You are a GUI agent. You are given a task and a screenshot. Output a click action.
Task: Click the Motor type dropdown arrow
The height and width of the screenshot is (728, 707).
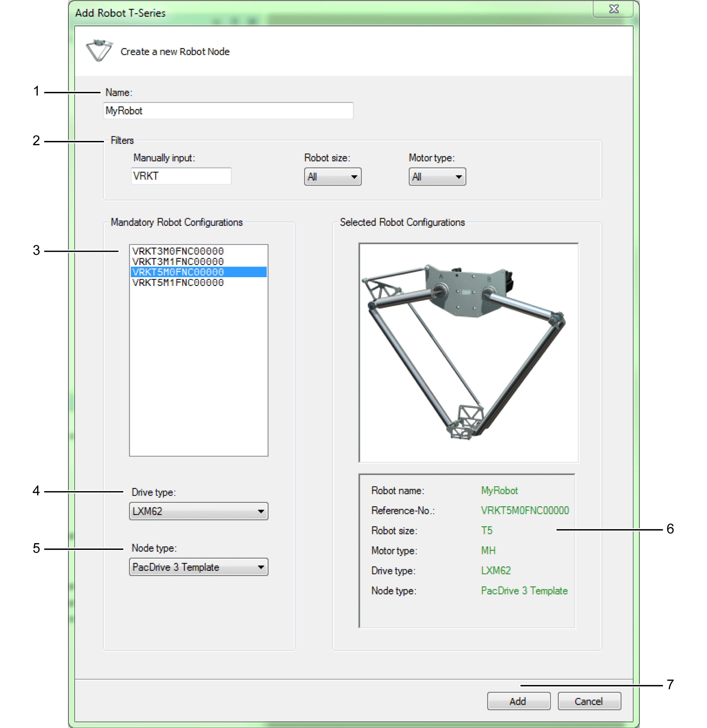pyautogui.click(x=459, y=177)
